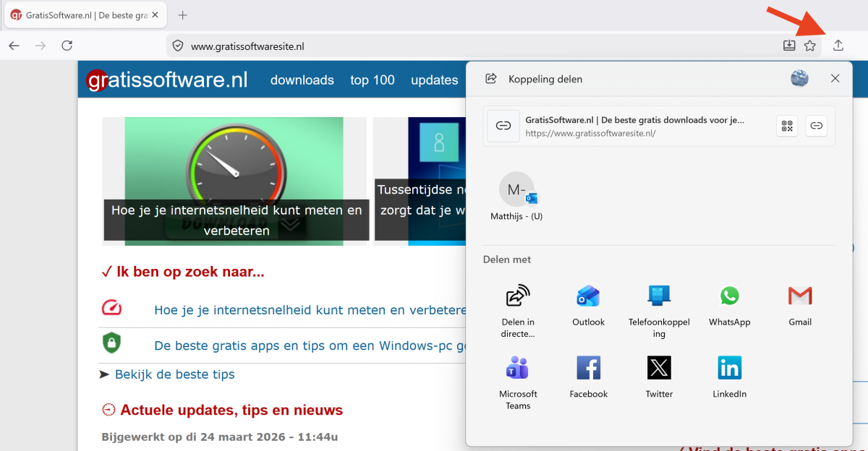868x451 pixels.
Task: Open Telefoonkoppeling share option
Action: coord(659,296)
